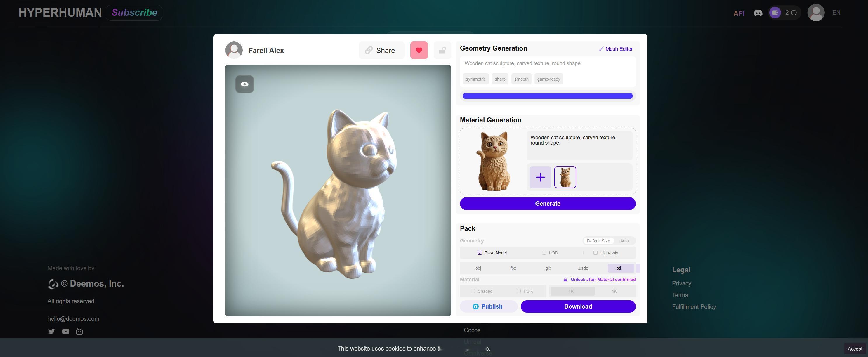Click the geometry generation progress bar

pos(547,96)
